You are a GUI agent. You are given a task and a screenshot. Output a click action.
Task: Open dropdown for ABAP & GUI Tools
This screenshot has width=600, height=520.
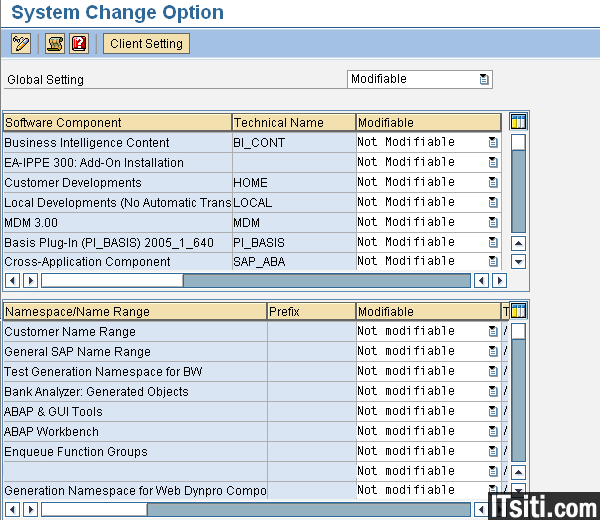point(493,411)
